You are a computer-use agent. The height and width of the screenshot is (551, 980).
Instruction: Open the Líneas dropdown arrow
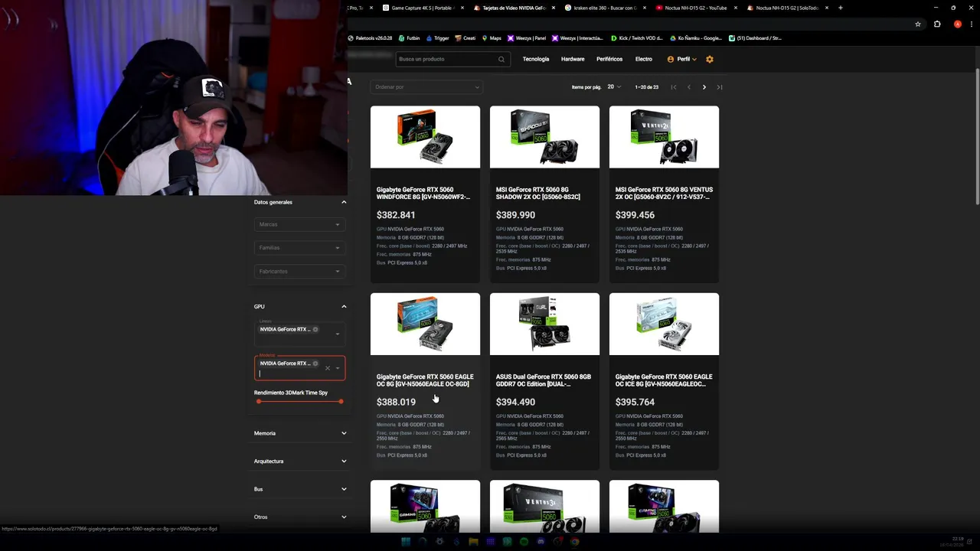tap(338, 334)
